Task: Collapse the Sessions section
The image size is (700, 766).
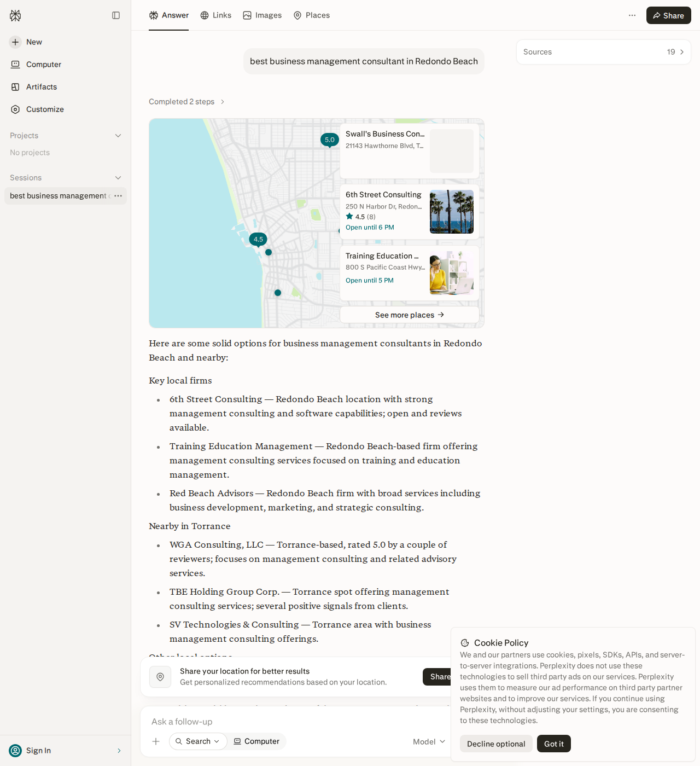Action: point(118,178)
